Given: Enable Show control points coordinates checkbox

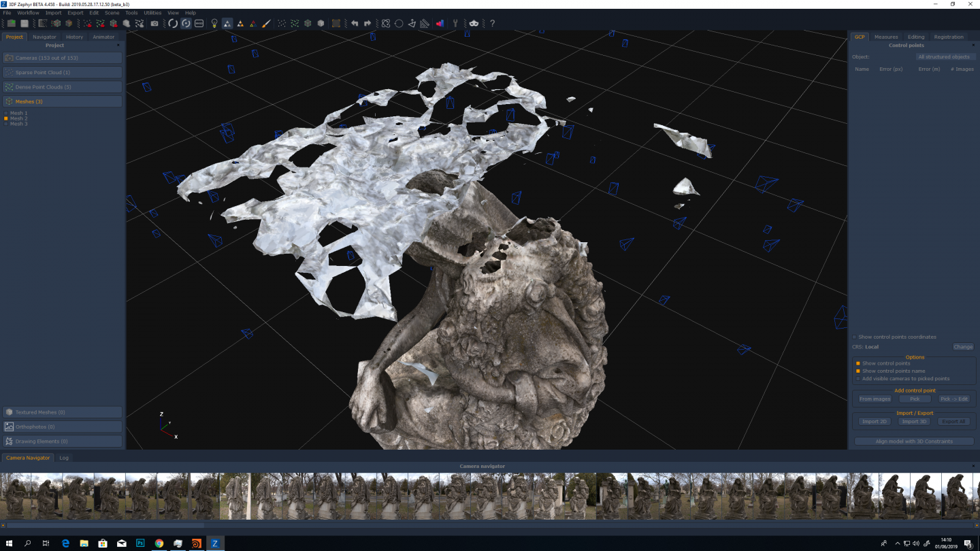Looking at the screenshot, I should click(855, 337).
